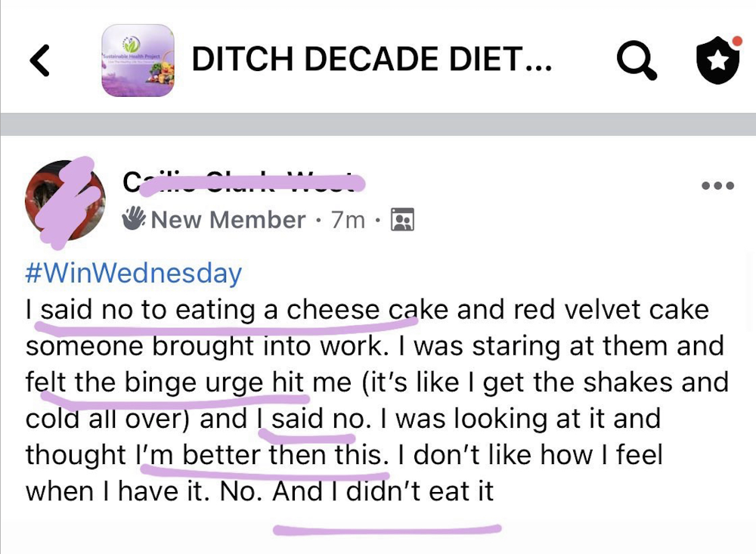Tap the line mentioning red velvet cake
The image size is (756, 554).
tap(367, 309)
